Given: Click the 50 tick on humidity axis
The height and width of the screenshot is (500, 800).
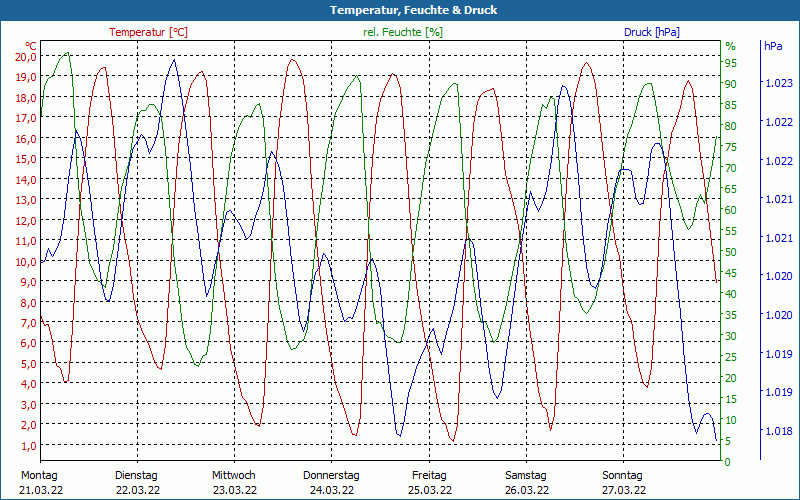Looking at the screenshot, I should [x=730, y=252].
